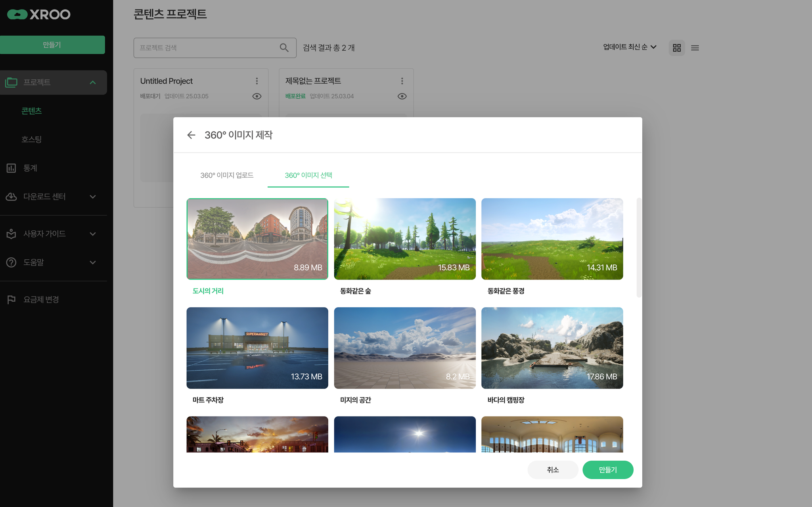Select the sunset street thumbnail in the bottom row
Screen dimensions: 812x507
point(257,434)
